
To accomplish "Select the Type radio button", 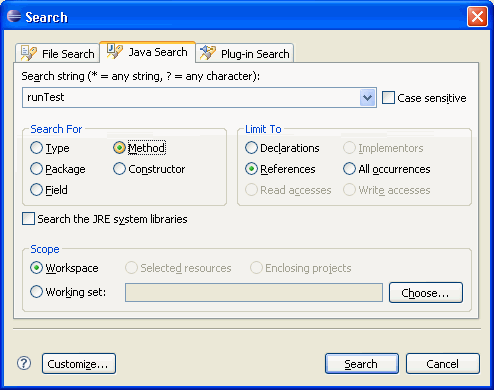I will coord(50,148).
